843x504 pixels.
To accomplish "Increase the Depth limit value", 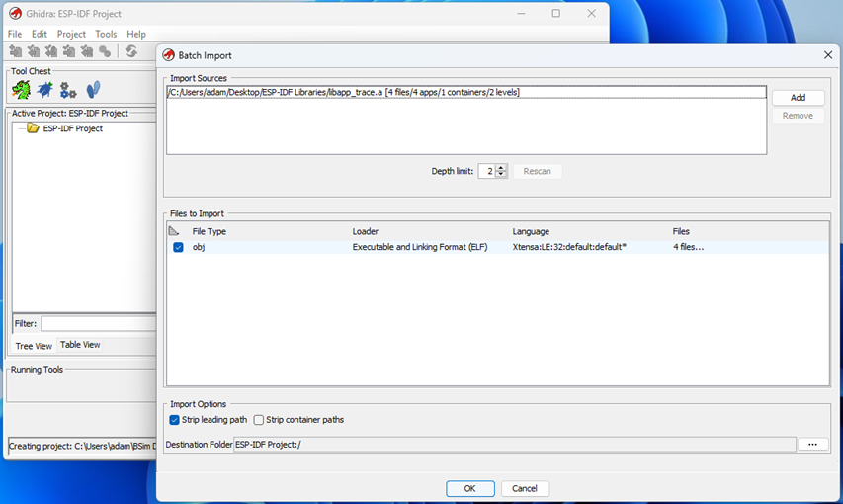I will click(501, 168).
